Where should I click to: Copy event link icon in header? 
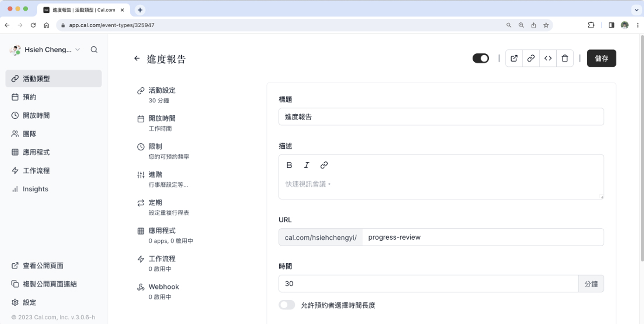tap(531, 58)
